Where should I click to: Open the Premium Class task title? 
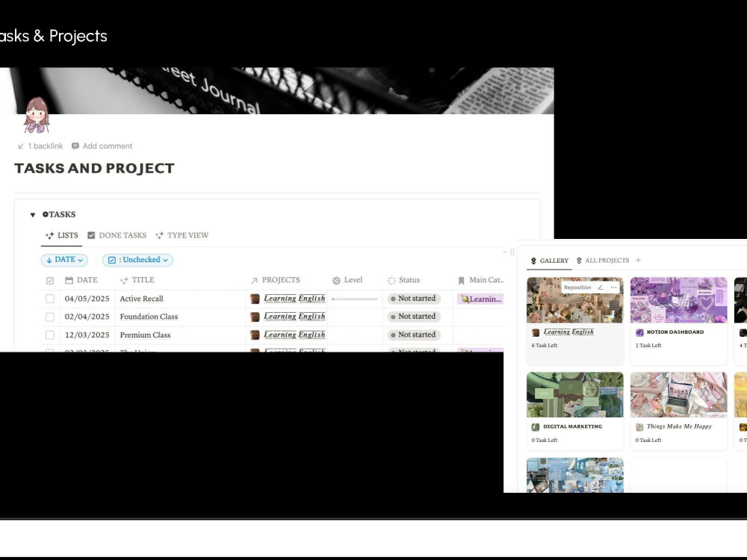click(146, 335)
